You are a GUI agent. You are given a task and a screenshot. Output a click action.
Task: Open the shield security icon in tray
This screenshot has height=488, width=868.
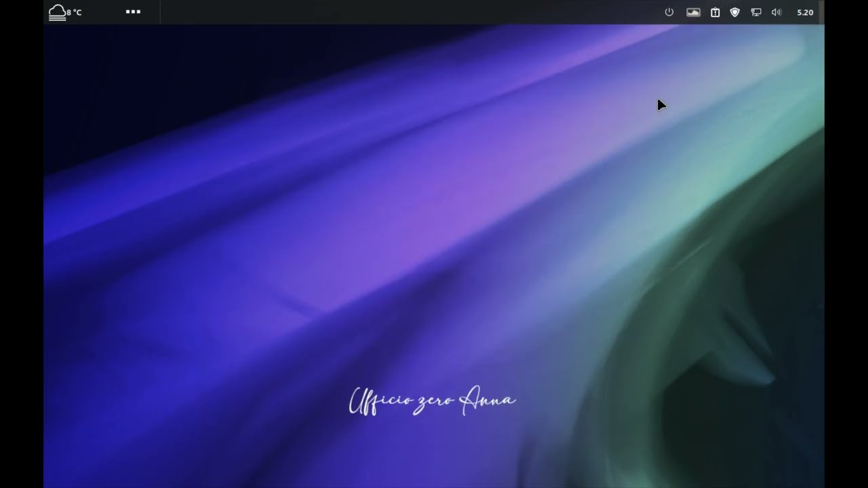734,12
